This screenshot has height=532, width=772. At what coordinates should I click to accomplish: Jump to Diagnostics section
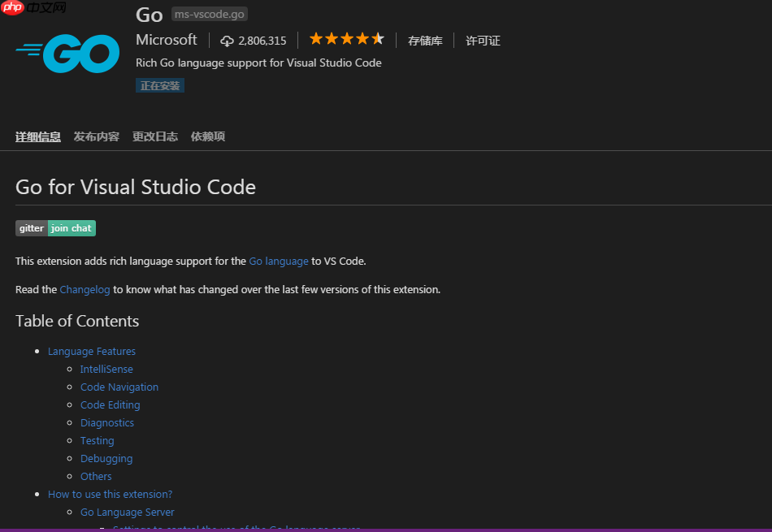tap(106, 422)
